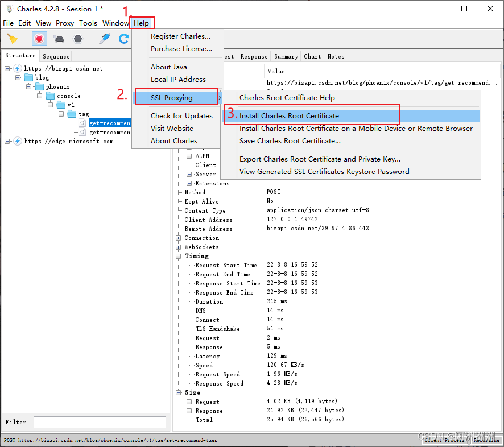Open the View menu
This screenshot has height=447, width=504.
[x=43, y=23]
